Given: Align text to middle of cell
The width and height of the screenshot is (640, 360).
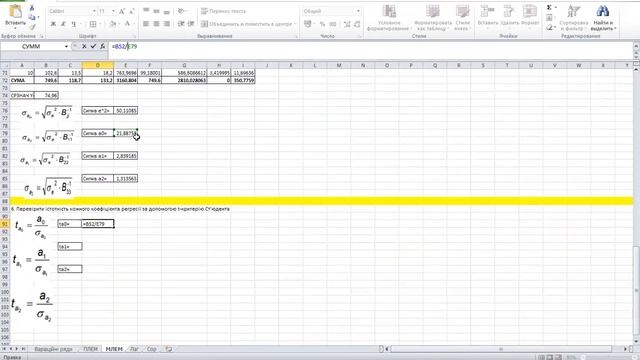Looking at the screenshot, I should click(x=156, y=11).
